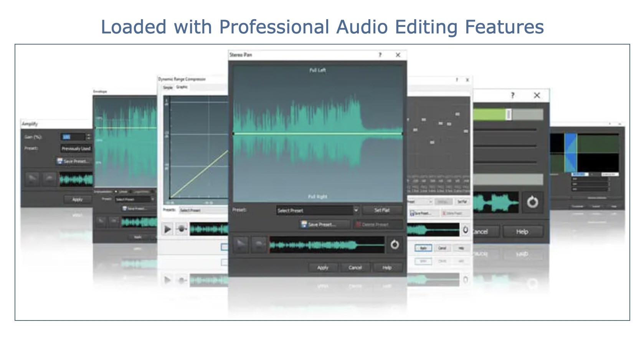This screenshot has width=644, height=342.
Task: Click the green slider handle at top
Action: 509,114
